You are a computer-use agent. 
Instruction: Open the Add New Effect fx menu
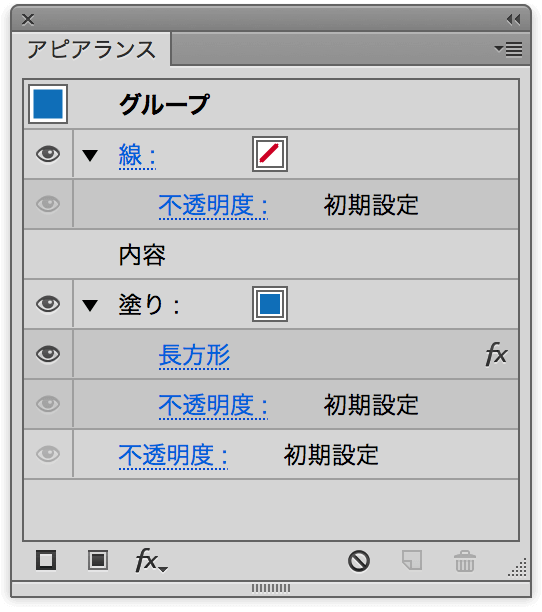pyautogui.click(x=151, y=560)
